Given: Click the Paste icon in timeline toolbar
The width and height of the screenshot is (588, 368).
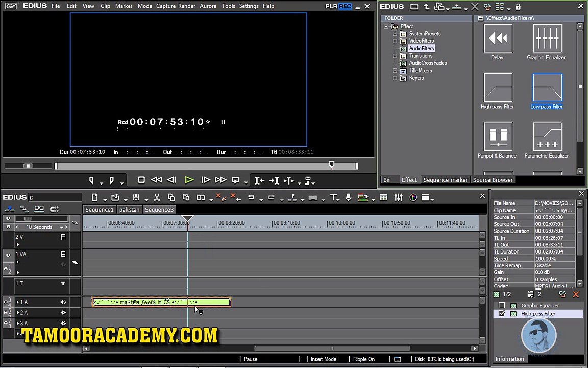Looking at the screenshot, I should click(x=186, y=197).
